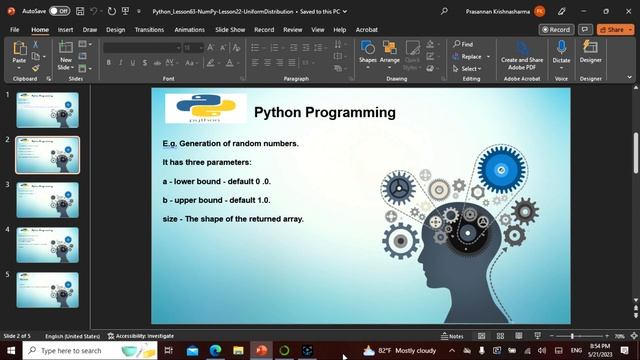Toggle the AutoSave switch
Screen dimensions: 640x360
click(x=60, y=11)
